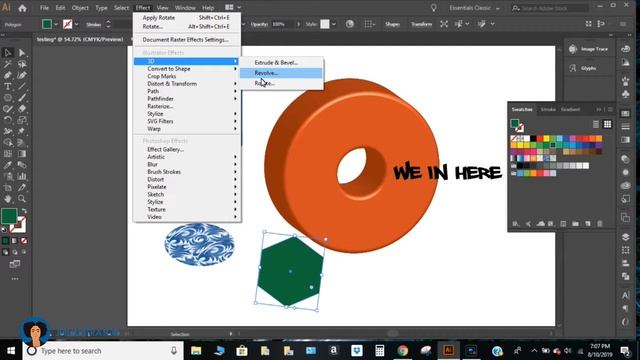Select the Column Graph tool
Screen dimensions: 640x360
pos(22,176)
